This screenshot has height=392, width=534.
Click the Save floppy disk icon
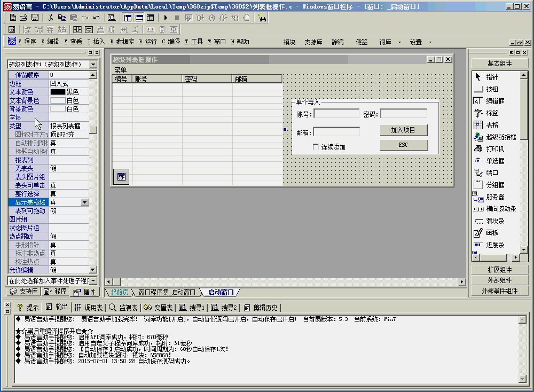pos(35,18)
